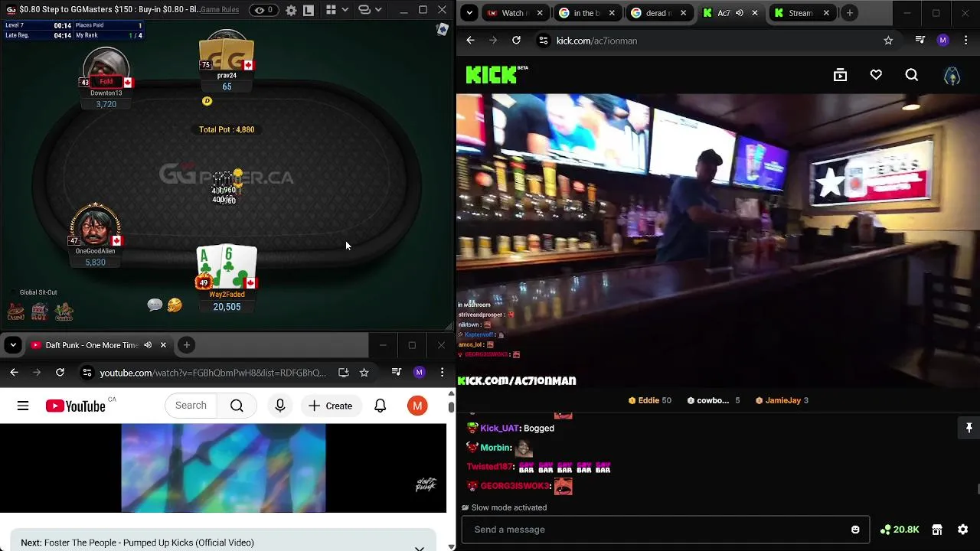Click the card icon at poker table corner
Screen dimensions: 980x551
(x=442, y=29)
